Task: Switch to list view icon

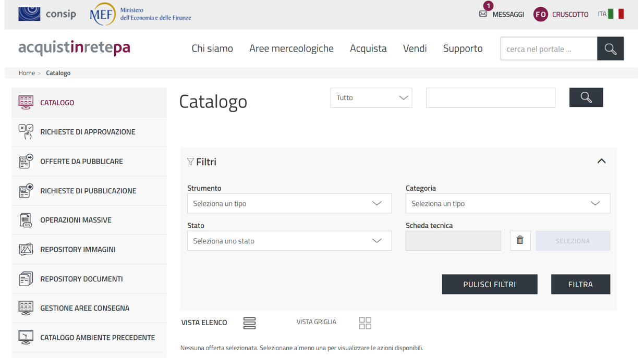Action: pos(249,323)
